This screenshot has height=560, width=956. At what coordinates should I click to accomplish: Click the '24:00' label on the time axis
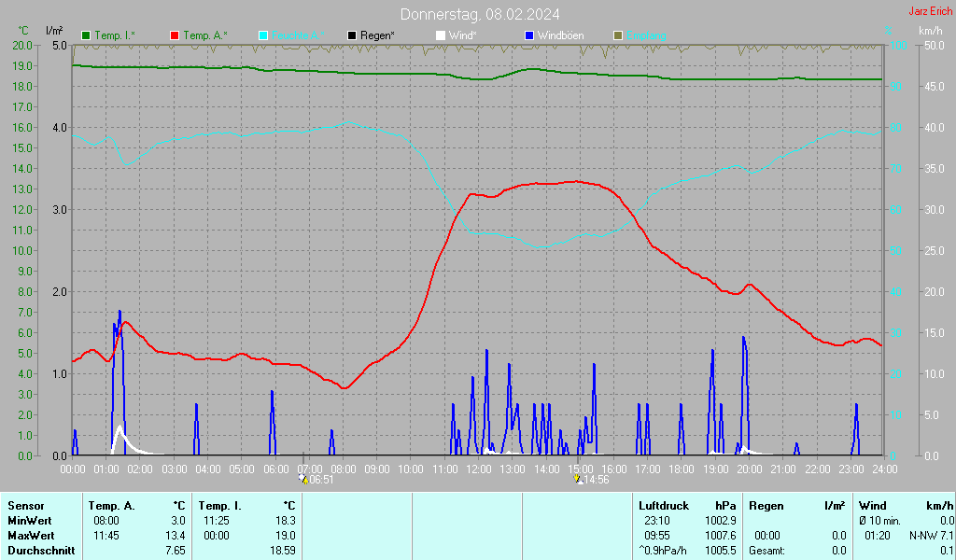tap(885, 469)
